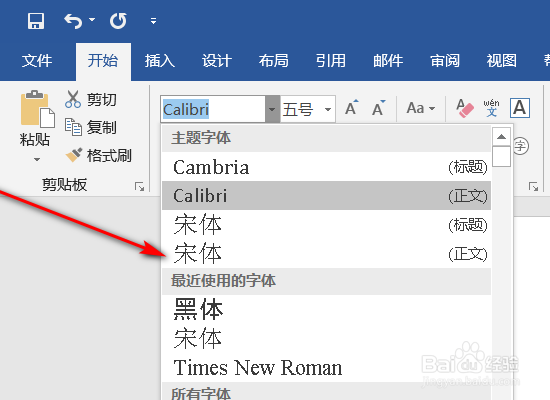
Task: Open the Aa Change Case dropdown
Action: [421, 108]
